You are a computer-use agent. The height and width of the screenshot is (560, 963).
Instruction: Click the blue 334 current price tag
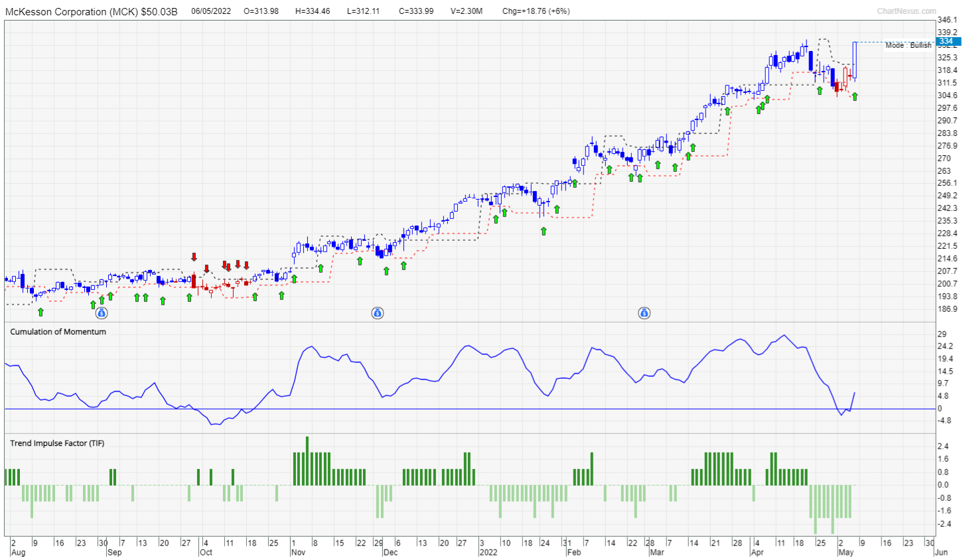pos(947,41)
